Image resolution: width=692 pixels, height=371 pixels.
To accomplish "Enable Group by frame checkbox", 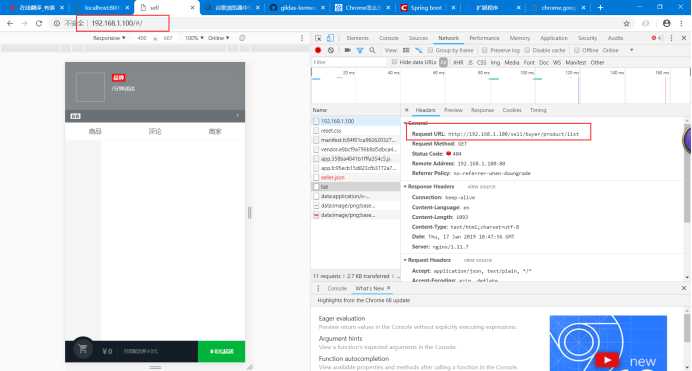I will (430, 50).
